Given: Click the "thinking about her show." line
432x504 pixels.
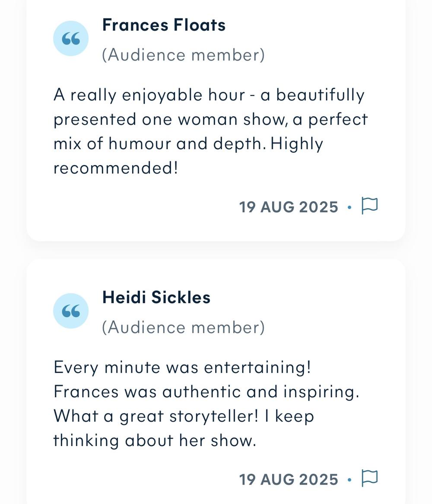Looking at the screenshot, I should pyautogui.click(x=155, y=440).
